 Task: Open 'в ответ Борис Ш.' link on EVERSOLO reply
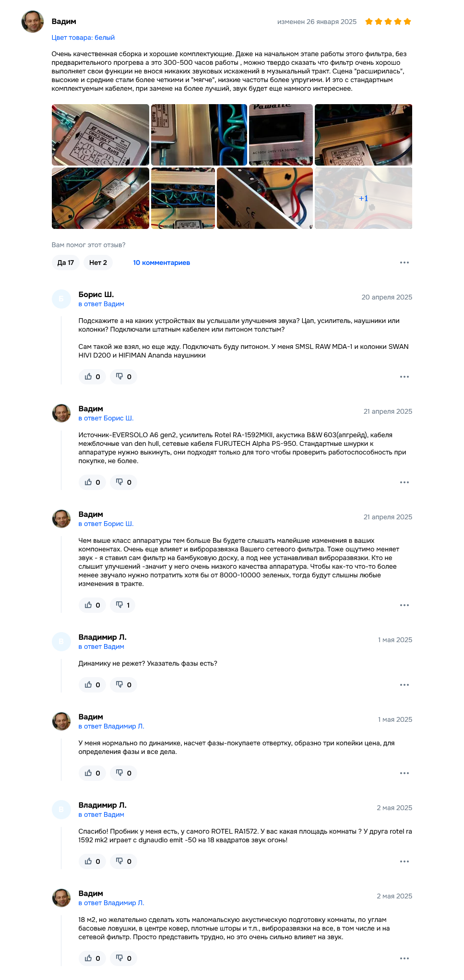click(x=106, y=418)
